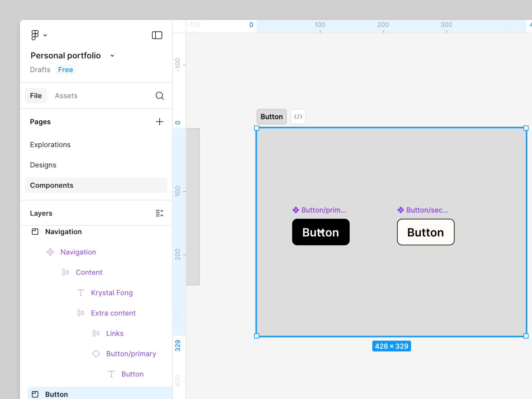Click the Navigation component set icon

pyautogui.click(x=50, y=252)
